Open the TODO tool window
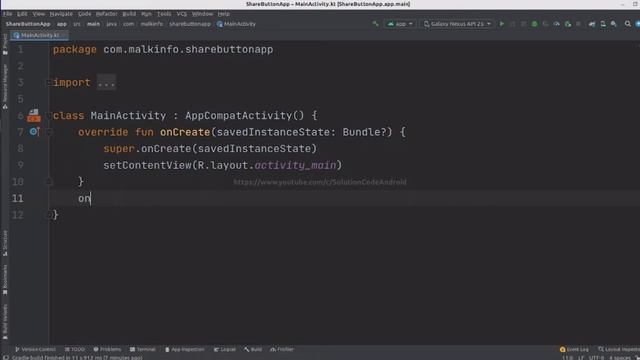Image resolution: width=640 pixels, height=360 pixels. (75, 349)
